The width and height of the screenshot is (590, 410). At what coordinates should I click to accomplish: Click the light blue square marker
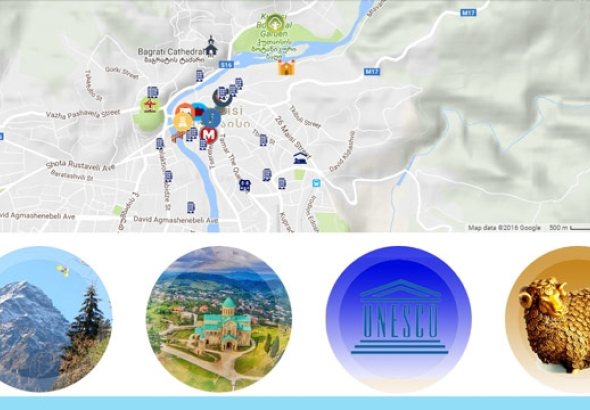316,183
